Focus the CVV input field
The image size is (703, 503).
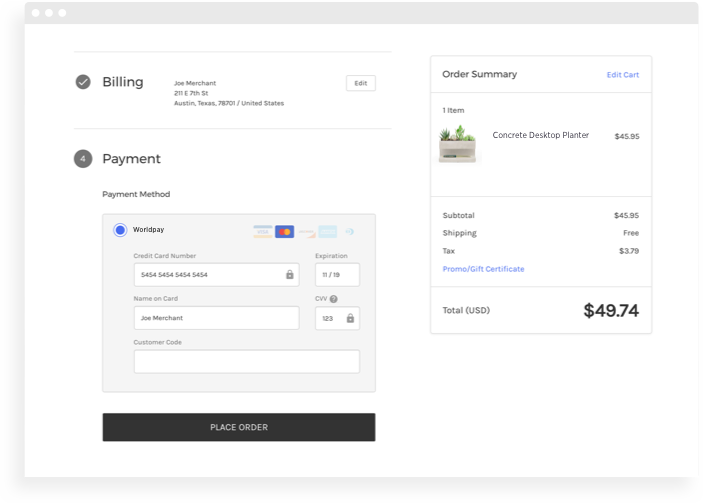tap(337, 318)
